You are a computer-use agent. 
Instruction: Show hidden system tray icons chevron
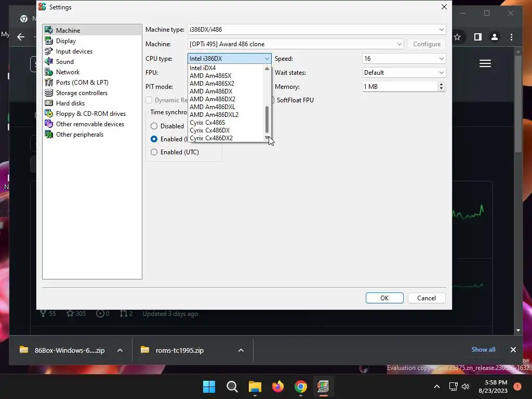(437, 387)
